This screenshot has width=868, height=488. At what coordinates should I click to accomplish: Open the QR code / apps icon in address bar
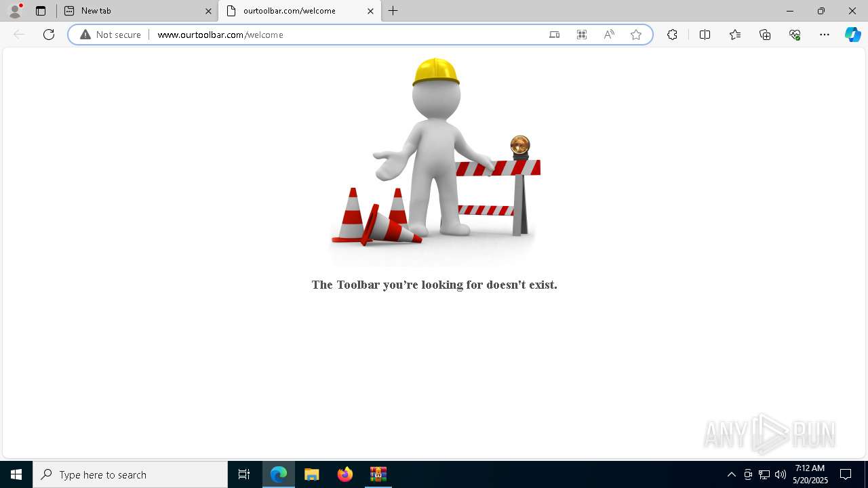[x=582, y=35]
